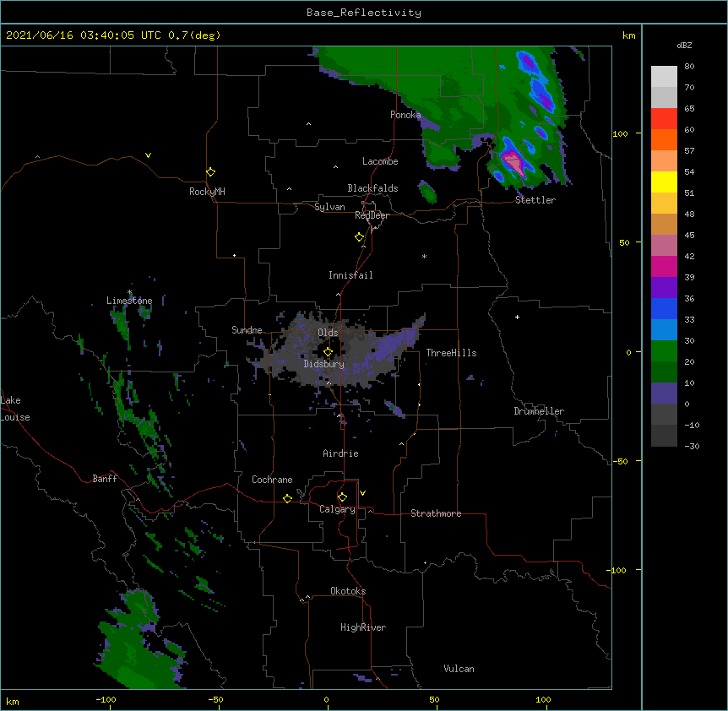Click the Base_Reflectivity title
728x711 pixels.
click(x=364, y=13)
